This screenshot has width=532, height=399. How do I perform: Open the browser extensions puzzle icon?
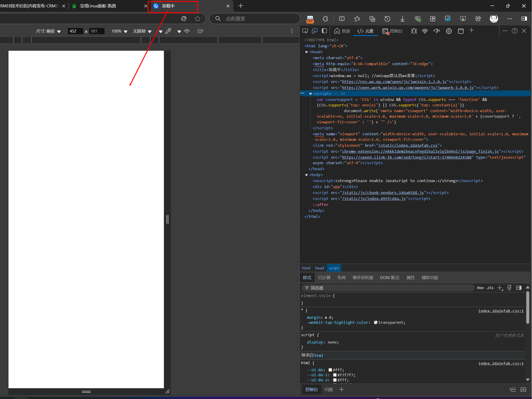325,19
